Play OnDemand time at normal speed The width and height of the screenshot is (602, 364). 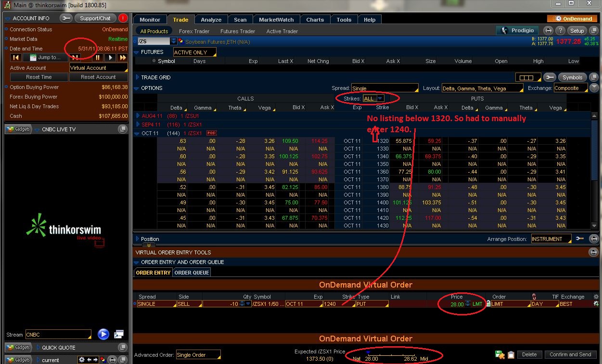coord(110,58)
